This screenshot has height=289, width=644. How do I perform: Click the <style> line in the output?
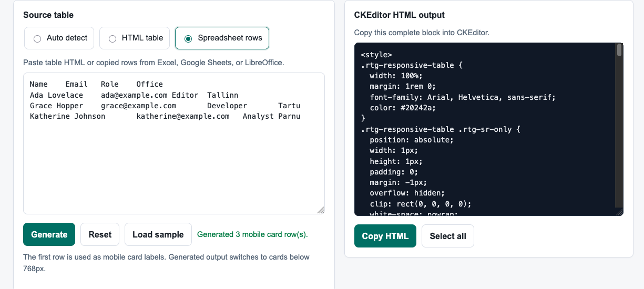[x=376, y=55]
